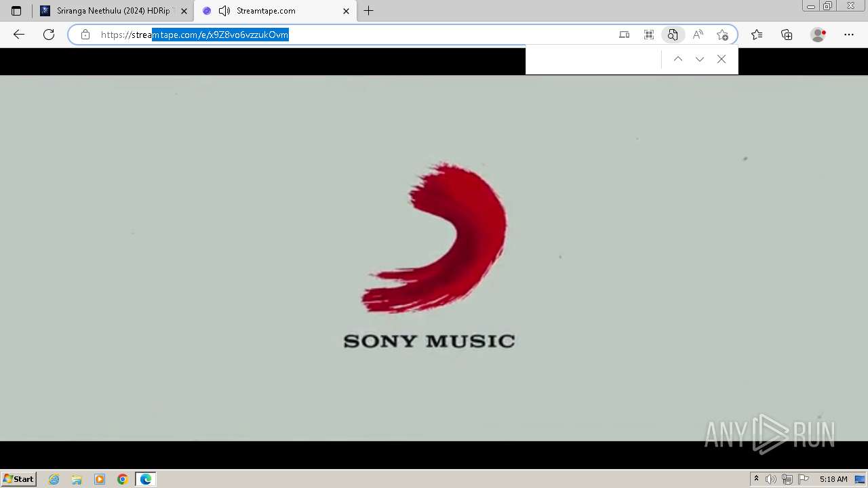
Task: Open the volume control tray icon
Action: tap(771, 479)
